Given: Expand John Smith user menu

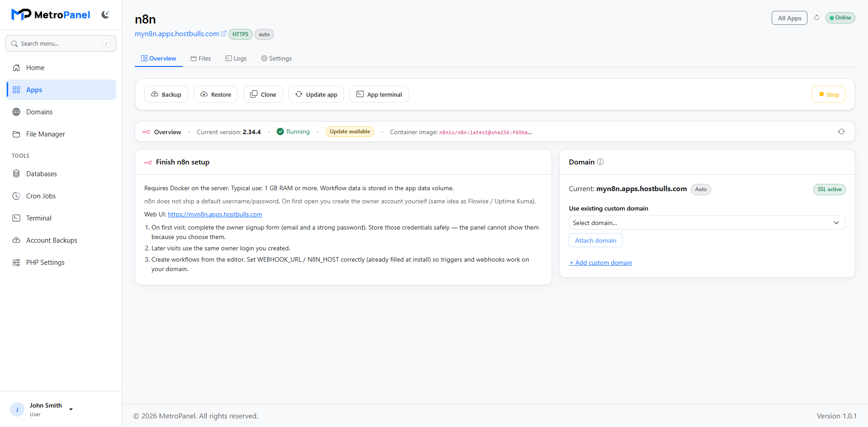Looking at the screenshot, I should tap(71, 409).
